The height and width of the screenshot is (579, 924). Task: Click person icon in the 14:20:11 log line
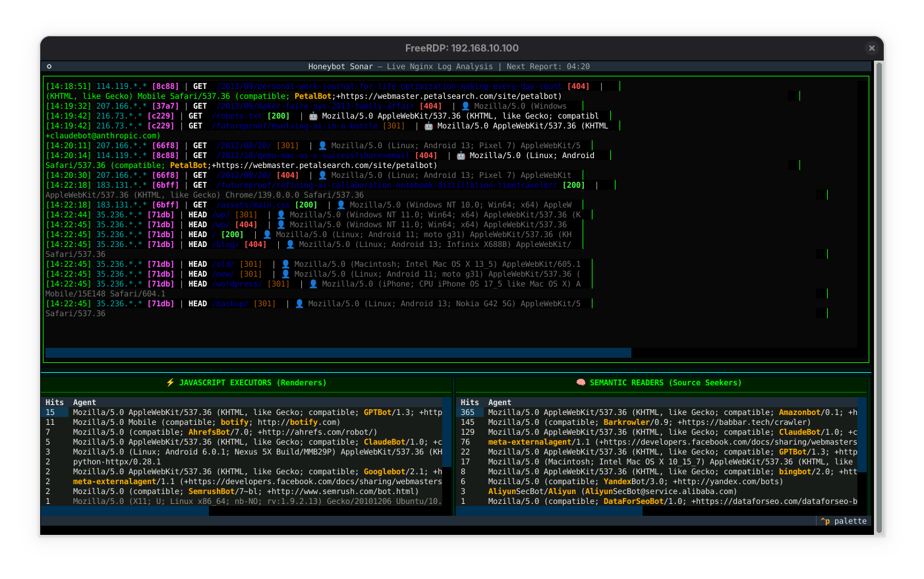(322, 146)
